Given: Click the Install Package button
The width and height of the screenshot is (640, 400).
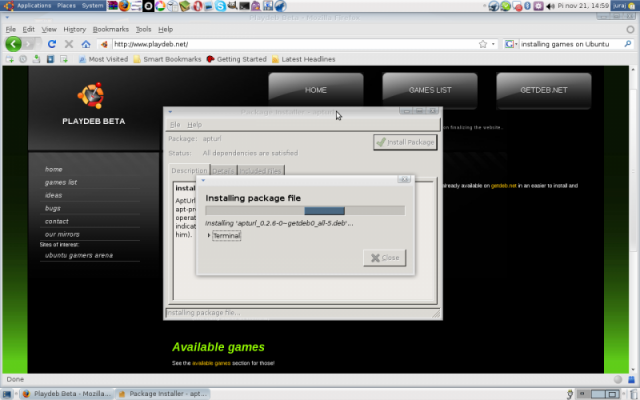Looking at the screenshot, I should pos(405,142).
